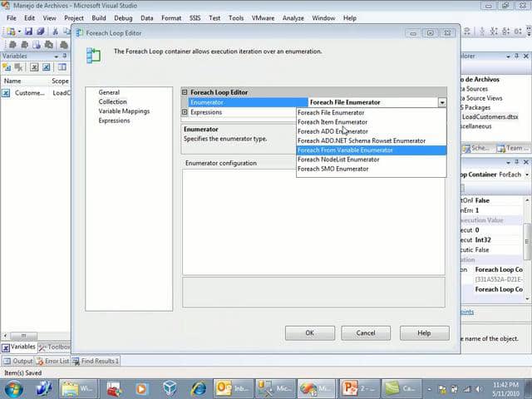This screenshot has height=399, width=532.
Task: Open the Format menu
Action: tap(171, 18)
